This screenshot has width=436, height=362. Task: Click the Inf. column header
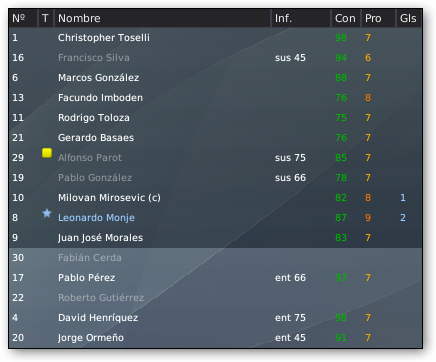[x=301, y=18]
